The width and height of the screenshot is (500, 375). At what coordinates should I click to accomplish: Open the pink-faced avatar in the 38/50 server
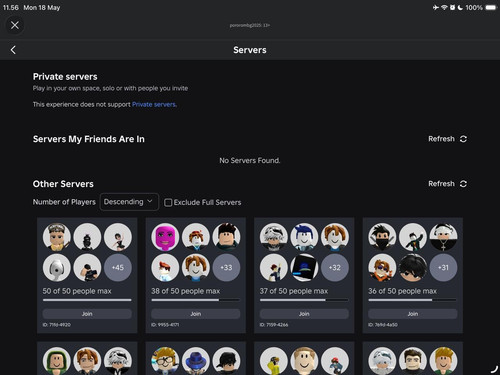click(165, 237)
